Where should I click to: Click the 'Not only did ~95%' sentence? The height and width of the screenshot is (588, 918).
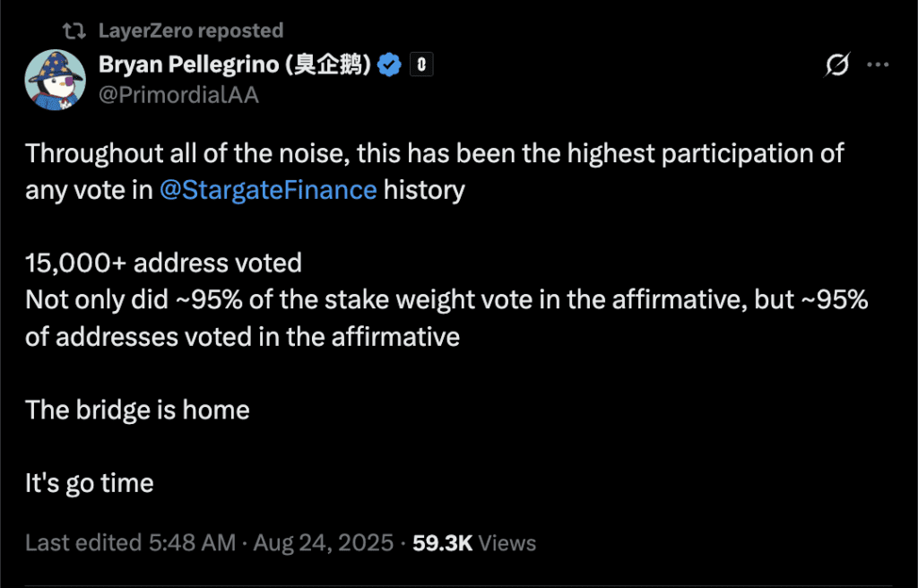coord(446,300)
